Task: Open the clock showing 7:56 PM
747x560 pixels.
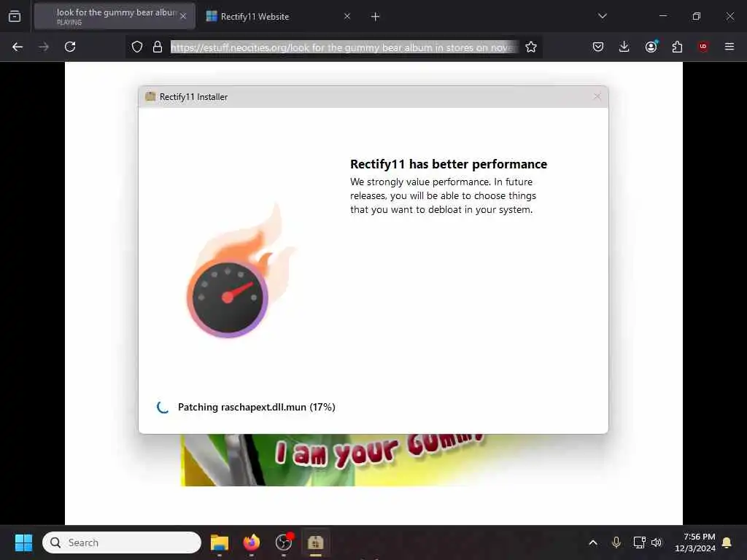Action: point(695,542)
